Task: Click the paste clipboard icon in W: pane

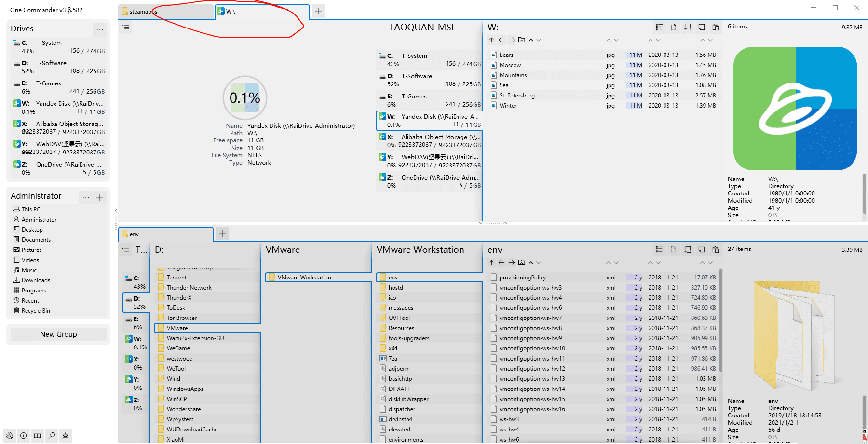Action: point(716,27)
